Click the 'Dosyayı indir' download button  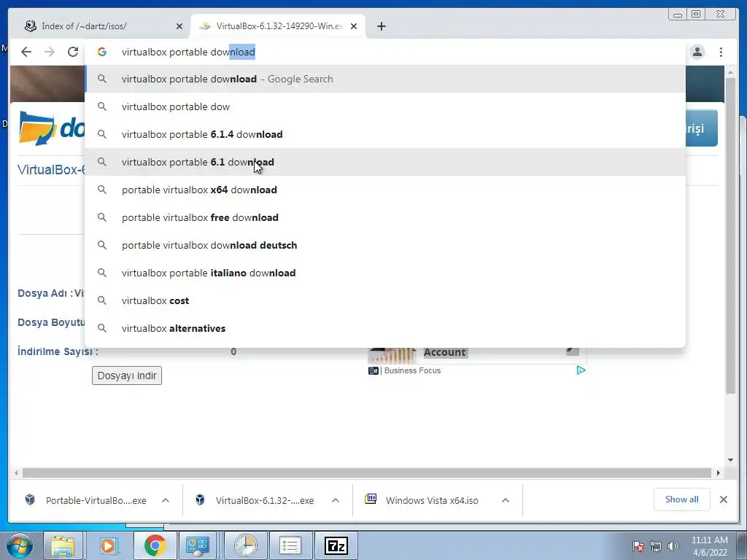pos(127,376)
